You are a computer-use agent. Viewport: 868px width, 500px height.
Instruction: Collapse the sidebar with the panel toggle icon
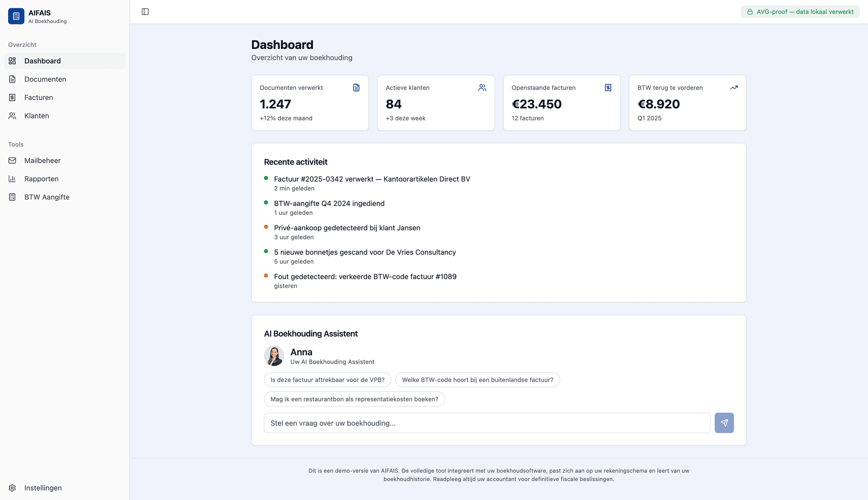[145, 12]
